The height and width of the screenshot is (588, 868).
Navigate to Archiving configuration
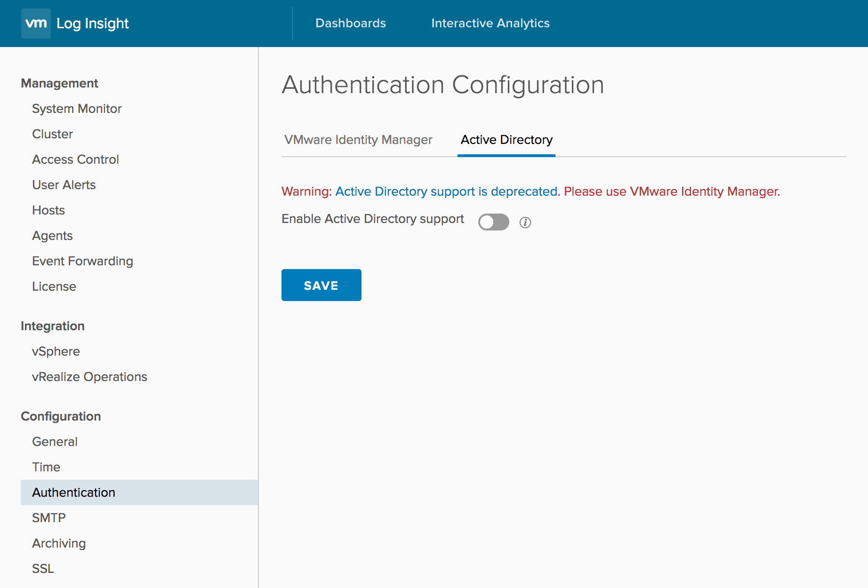click(x=59, y=543)
